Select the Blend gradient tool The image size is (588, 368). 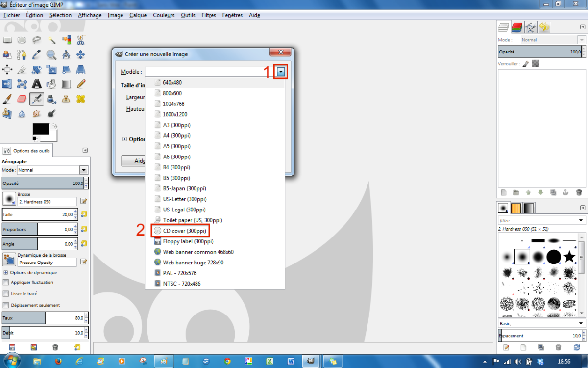tap(66, 84)
